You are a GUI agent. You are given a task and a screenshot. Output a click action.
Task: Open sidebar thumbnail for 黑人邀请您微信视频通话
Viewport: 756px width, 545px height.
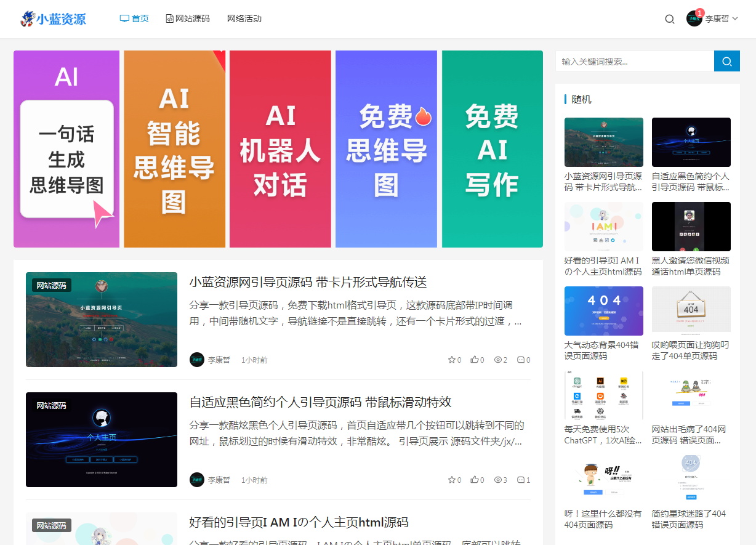[691, 227]
